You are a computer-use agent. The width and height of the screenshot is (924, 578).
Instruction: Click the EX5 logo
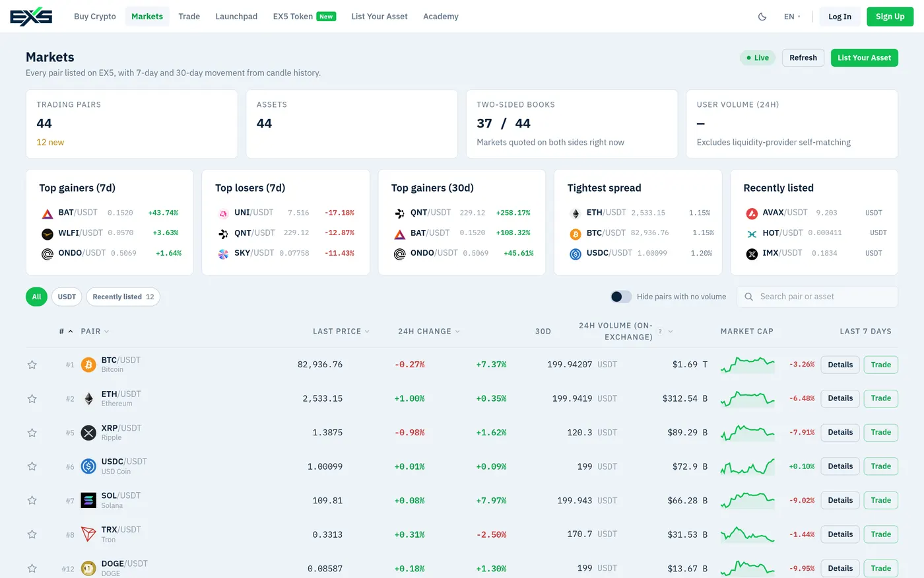pos(31,17)
